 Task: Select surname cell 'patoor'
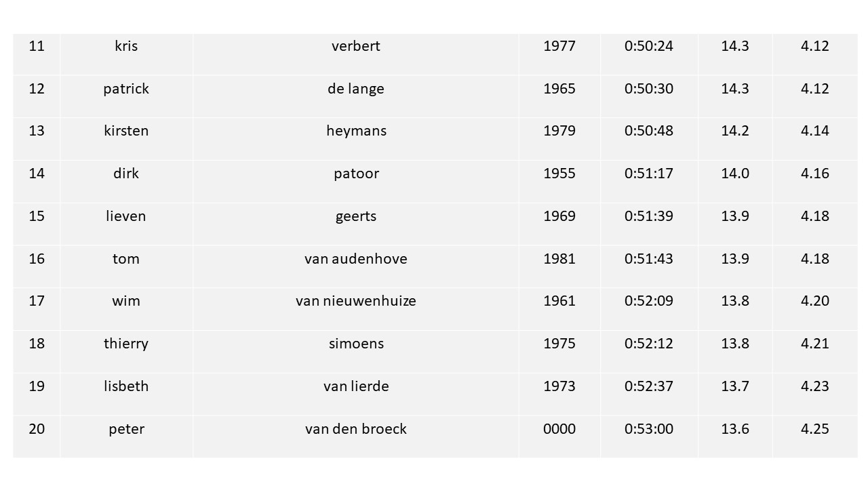356,181
